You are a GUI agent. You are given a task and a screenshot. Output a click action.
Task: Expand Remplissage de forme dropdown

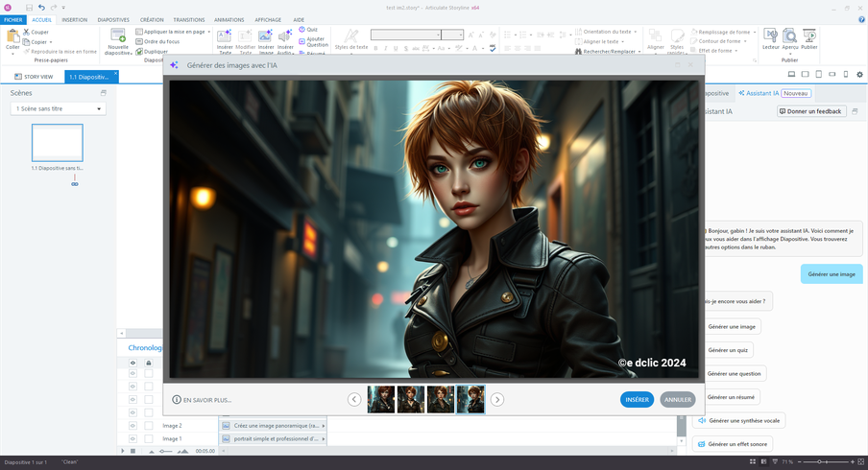(755, 32)
